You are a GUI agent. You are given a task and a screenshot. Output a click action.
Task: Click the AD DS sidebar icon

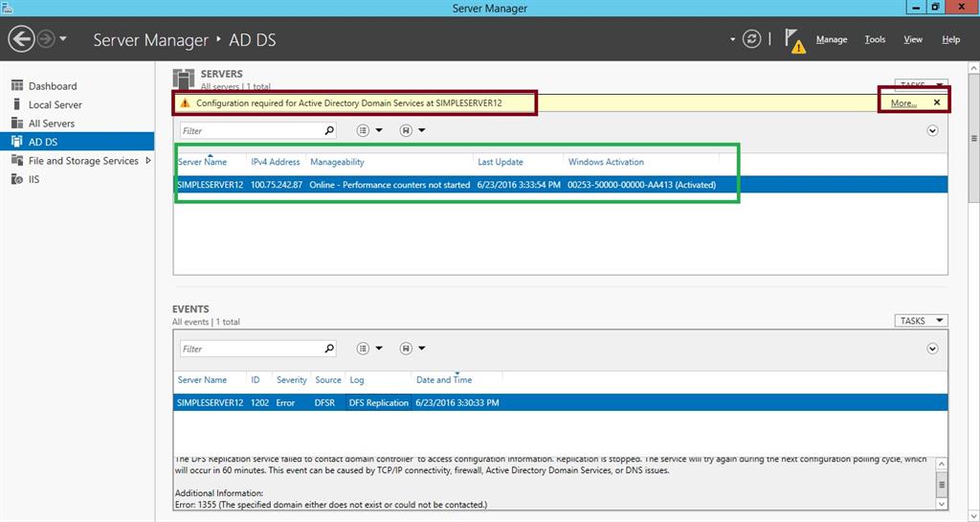17,142
